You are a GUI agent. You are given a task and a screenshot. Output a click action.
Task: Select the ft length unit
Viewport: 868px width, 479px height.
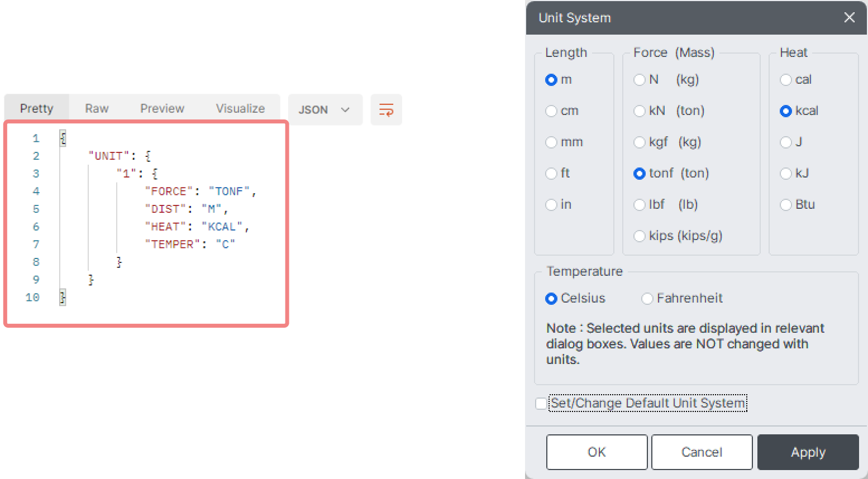(x=551, y=174)
